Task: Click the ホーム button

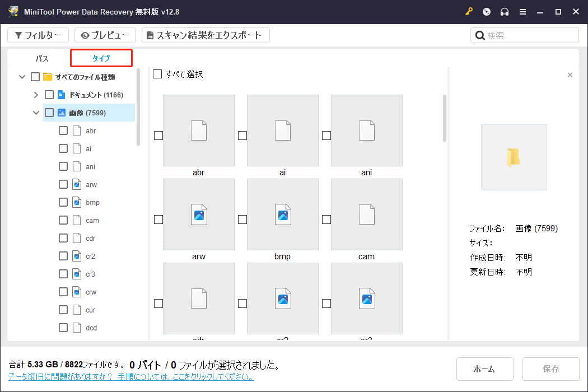Action: 484,368
